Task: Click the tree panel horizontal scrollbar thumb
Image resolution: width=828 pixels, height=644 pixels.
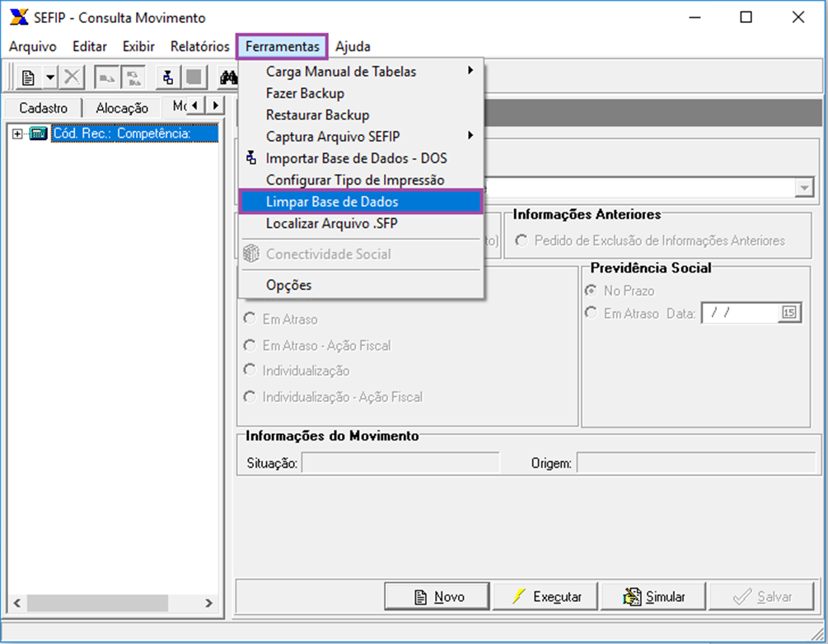Action: (98, 603)
